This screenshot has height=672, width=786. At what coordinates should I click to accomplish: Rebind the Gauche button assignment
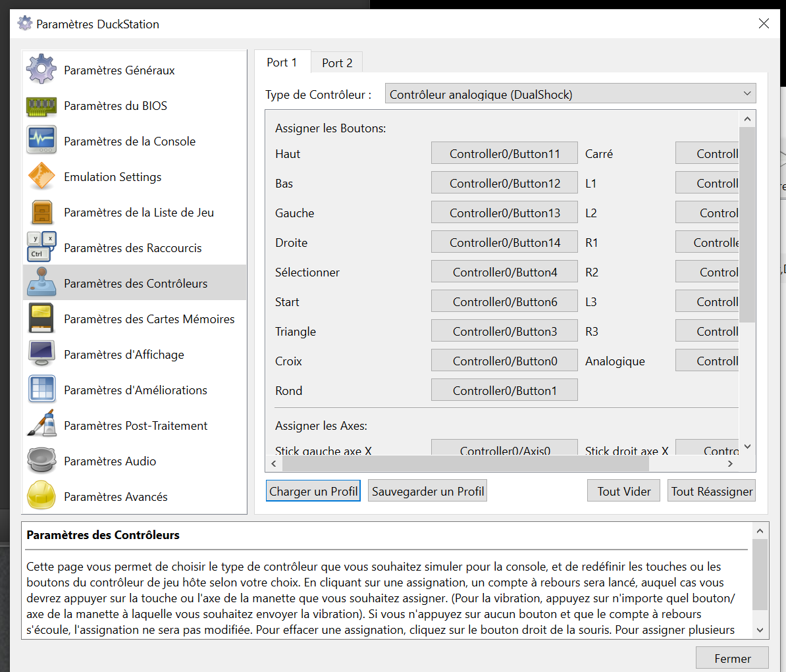tap(504, 213)
